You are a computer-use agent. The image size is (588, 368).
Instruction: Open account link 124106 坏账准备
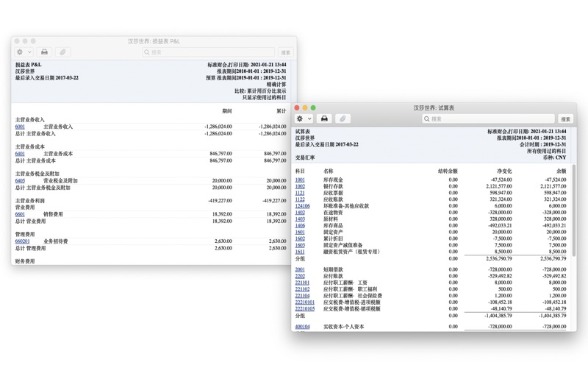(302, 206)
